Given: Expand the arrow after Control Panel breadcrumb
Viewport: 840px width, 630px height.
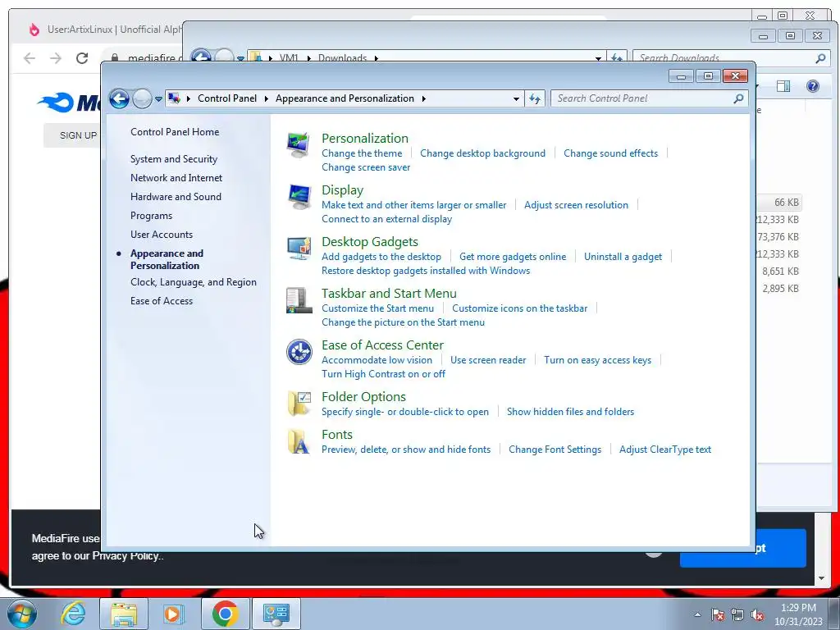Looking at the screenshot, I should coord(267,98).
